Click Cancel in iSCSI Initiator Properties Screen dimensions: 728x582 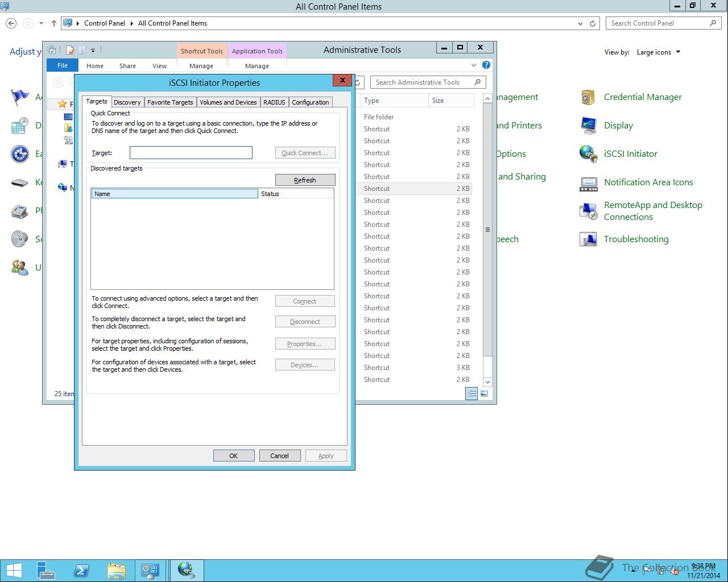(280, 456)
